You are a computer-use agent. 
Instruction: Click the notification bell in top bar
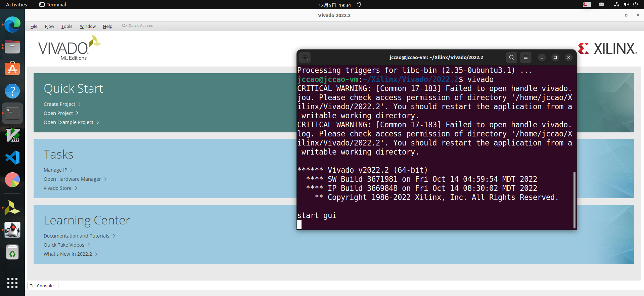click(x=359, y=5)
